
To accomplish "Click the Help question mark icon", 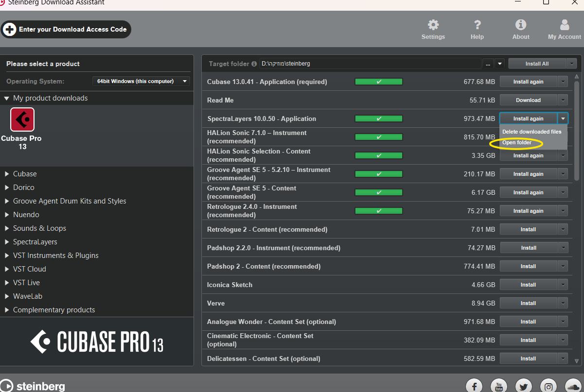I will tap(477, 25).
